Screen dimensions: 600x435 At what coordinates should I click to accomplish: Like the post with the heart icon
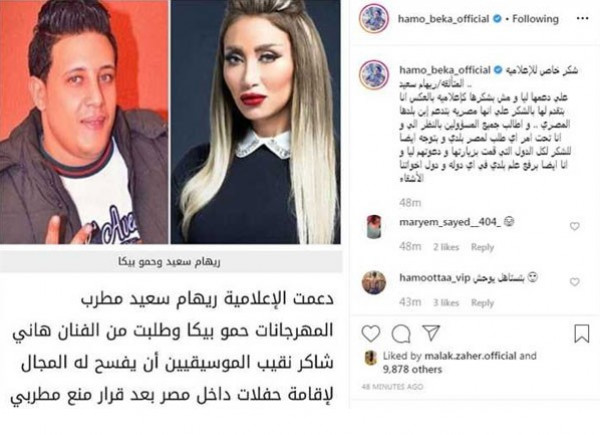[x=370, y=334]
